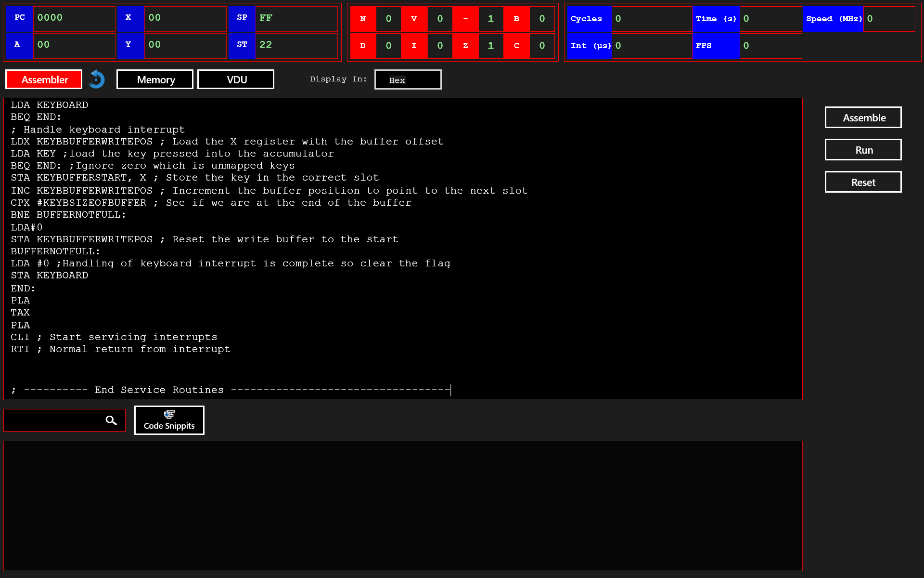The height and width of the screenshot is (578, 924).
Task: Open the Memory tab
Action: 155,79
